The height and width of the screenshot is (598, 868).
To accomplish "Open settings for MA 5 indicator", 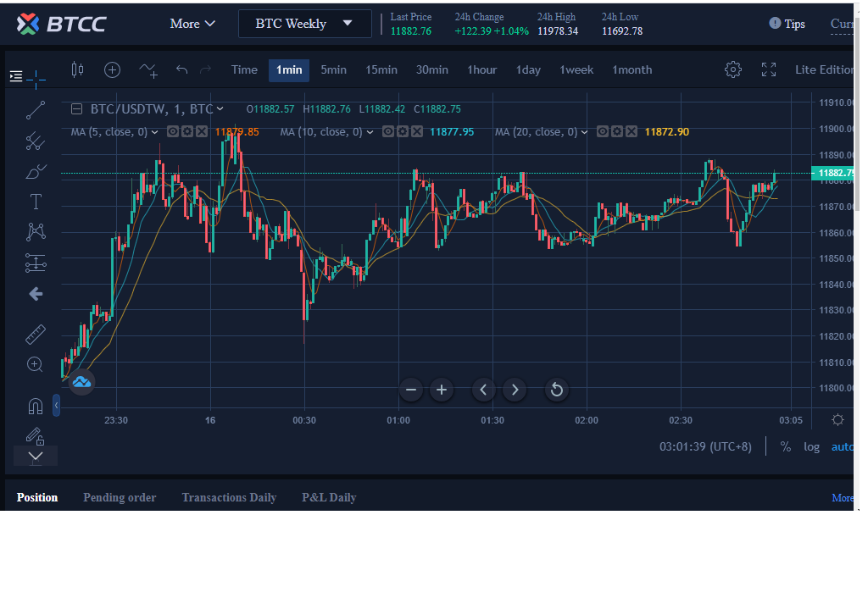I will coord(187,131).
